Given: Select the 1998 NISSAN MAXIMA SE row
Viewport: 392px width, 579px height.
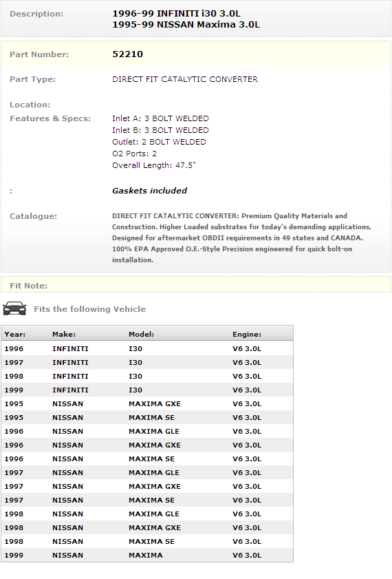Looking at the screenshot, I should pyautogui.click(x=147, y=541).
